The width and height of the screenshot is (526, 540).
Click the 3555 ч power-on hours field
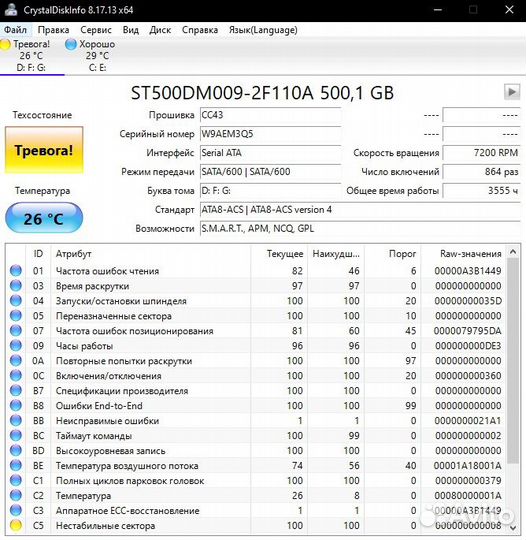(x=481, y=191)
